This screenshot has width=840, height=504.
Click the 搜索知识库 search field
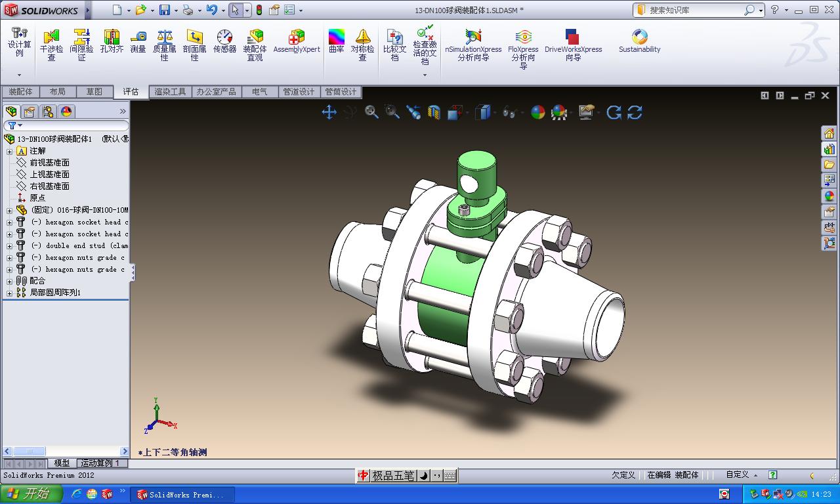coord(694,10)
